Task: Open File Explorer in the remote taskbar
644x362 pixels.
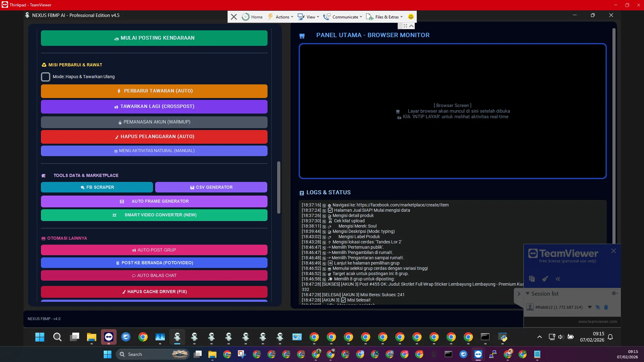Action: click(91, 337)
